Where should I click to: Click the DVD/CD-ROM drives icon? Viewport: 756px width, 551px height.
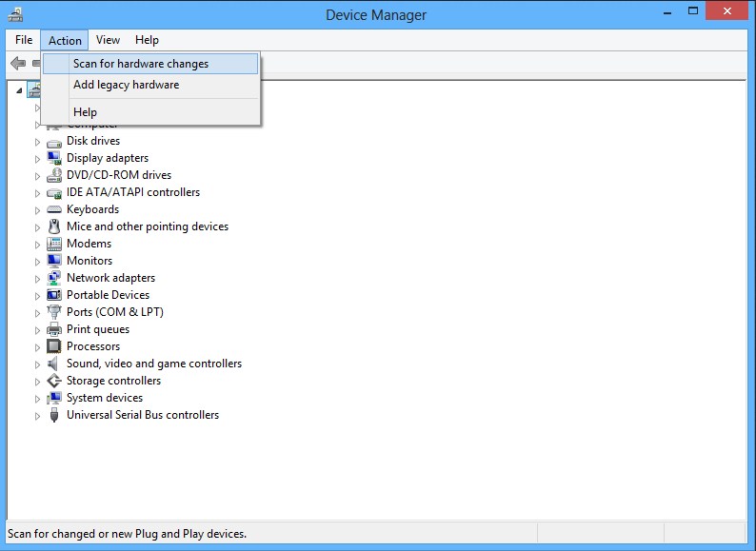54,175
